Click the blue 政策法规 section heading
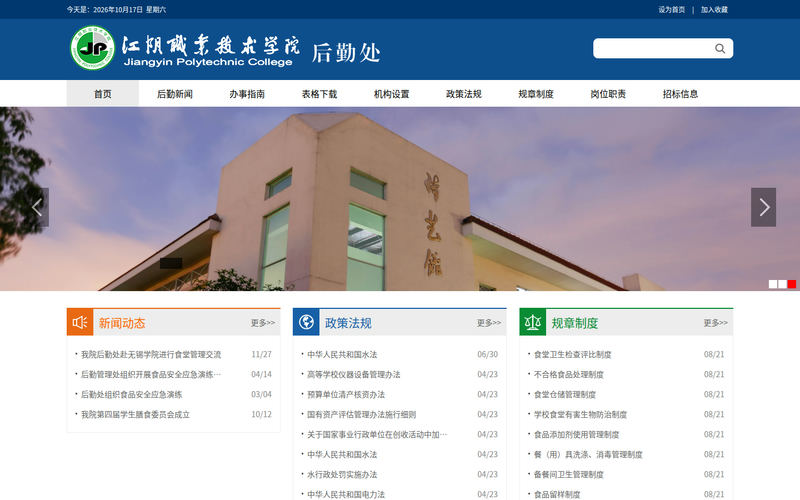The width and height of the screenshot is (800, 500). (x=348, y=323)
